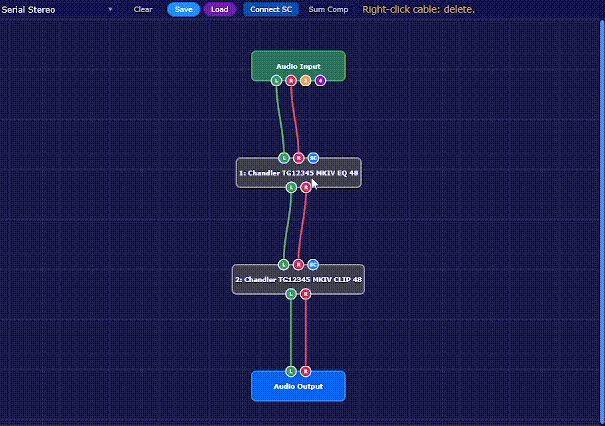Click the R output port of Chandler CLIP node
Viewport: 605px width, 426px height.
306,294
